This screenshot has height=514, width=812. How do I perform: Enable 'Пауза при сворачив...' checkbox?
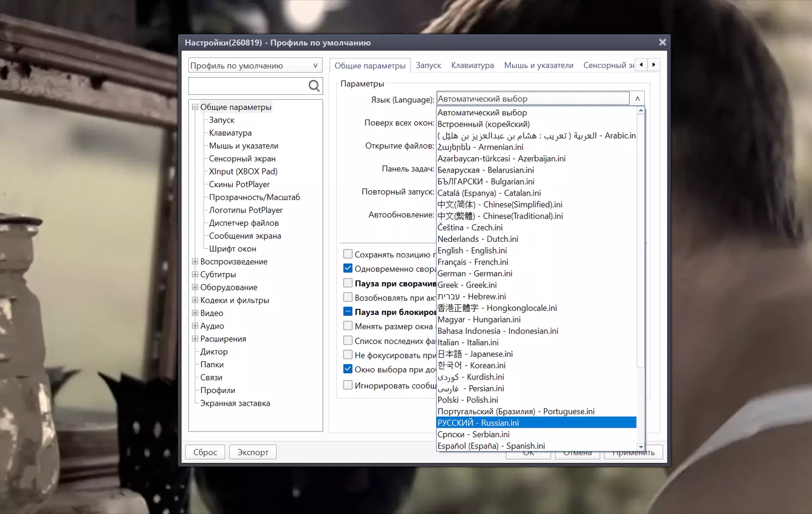coord(348,283)
